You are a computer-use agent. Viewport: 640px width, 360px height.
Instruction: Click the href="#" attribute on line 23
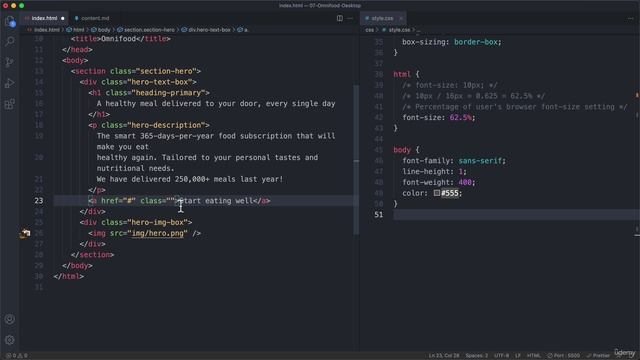(118, 201)
